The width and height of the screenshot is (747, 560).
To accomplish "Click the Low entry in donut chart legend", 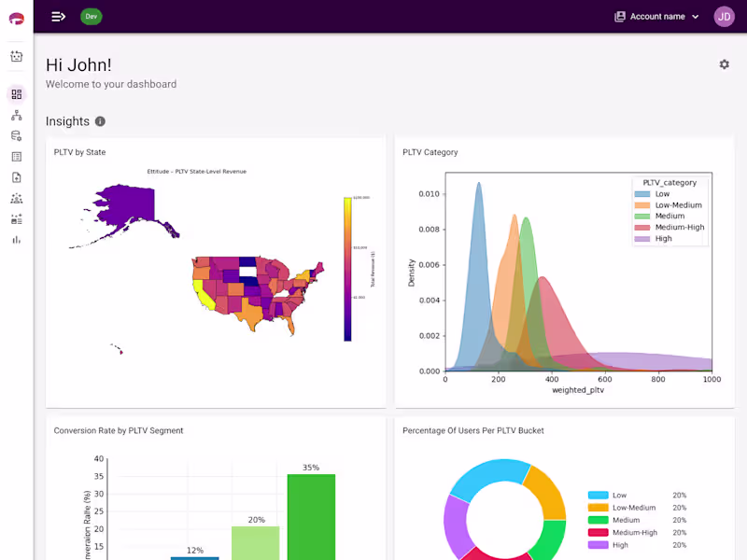I will 637,496.
